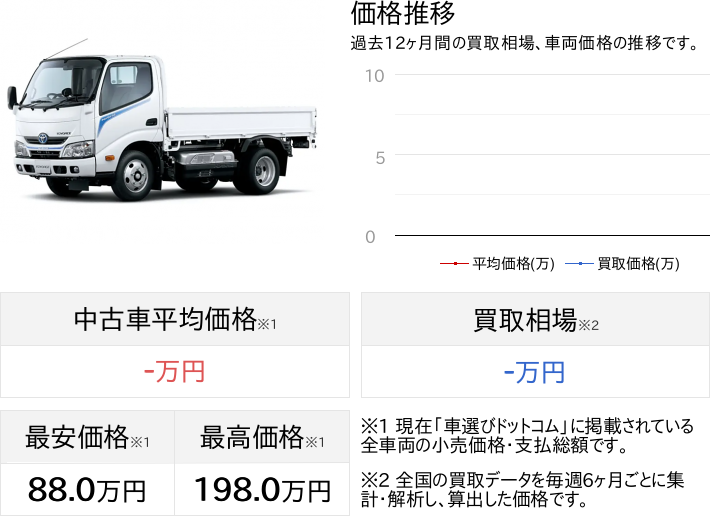Click the 中古車平均価格 header cell
This screenshot has height=516, width=710.
(175, 320)
